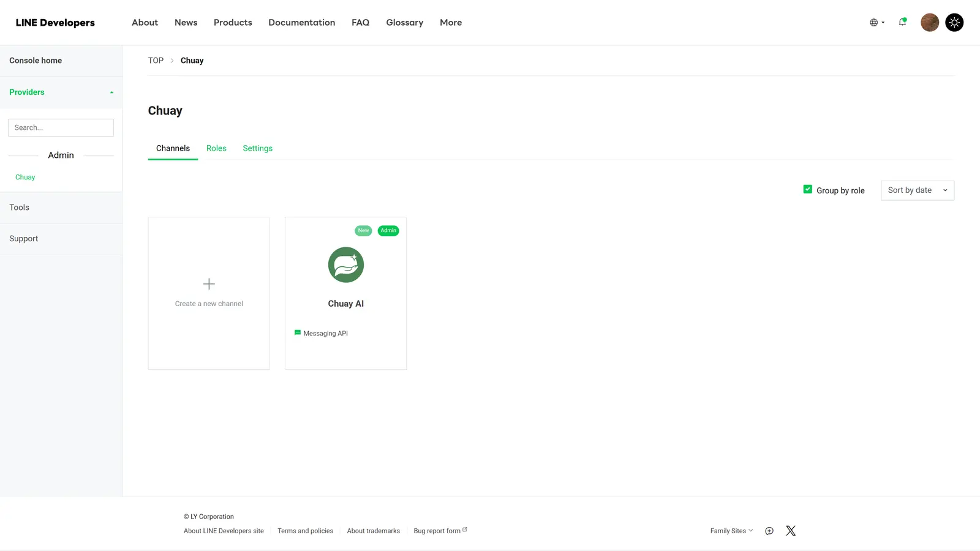Open the Support sidebar section
This screenshot has width=980, height=551.
pos(61,239)
